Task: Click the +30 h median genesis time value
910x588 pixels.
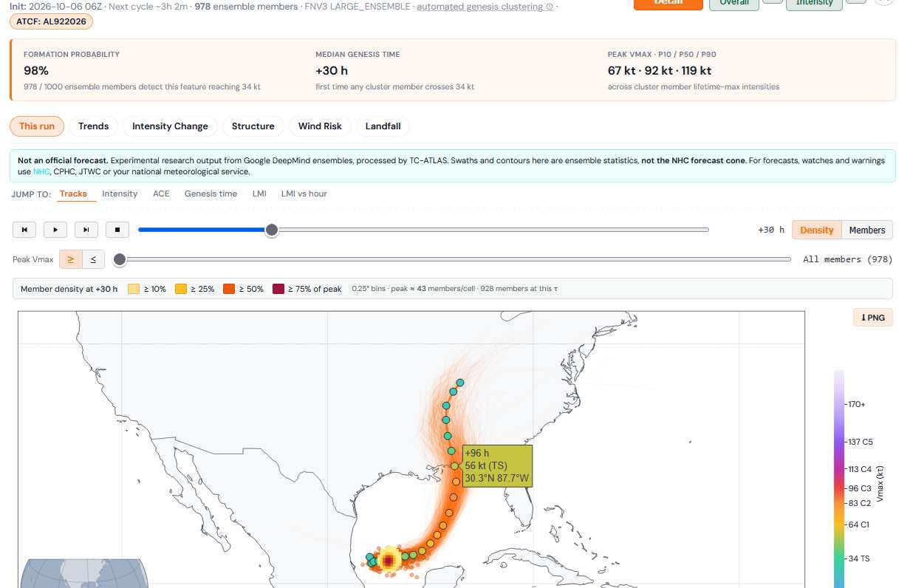Action: 332,71
